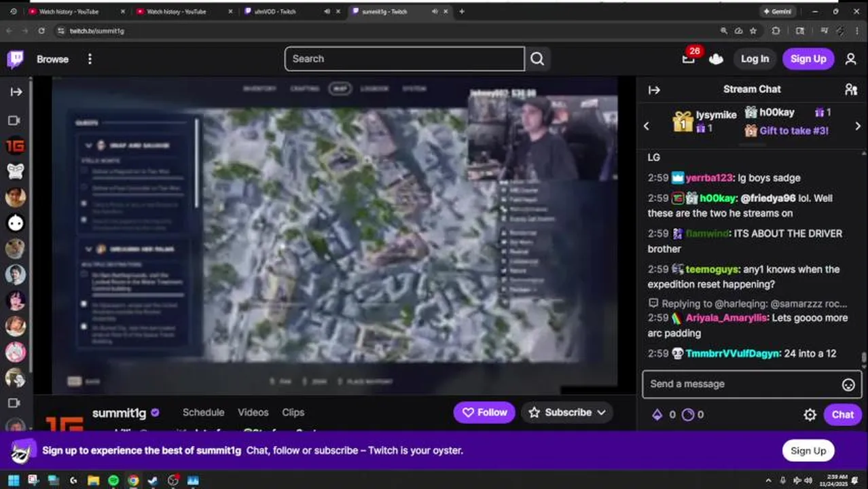
Task: Click the Follow button
Action: point(485,412)
